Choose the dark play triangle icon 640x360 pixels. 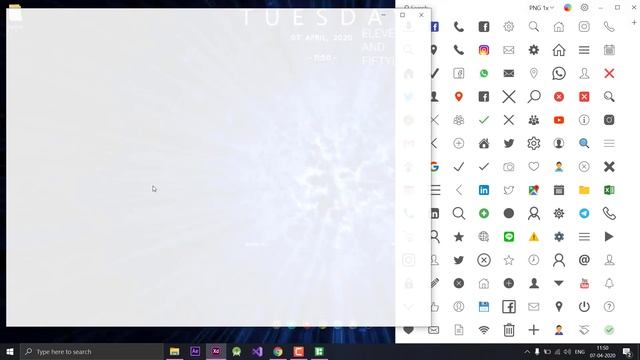pyautogui.click(x=609, y=237)
